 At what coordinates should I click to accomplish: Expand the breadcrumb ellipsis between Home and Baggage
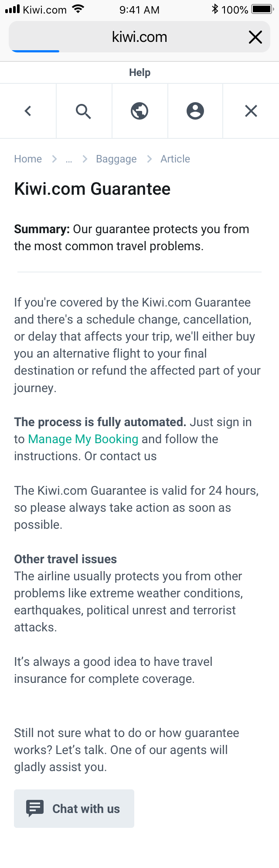pyautogui.click(x=69, y=159)
